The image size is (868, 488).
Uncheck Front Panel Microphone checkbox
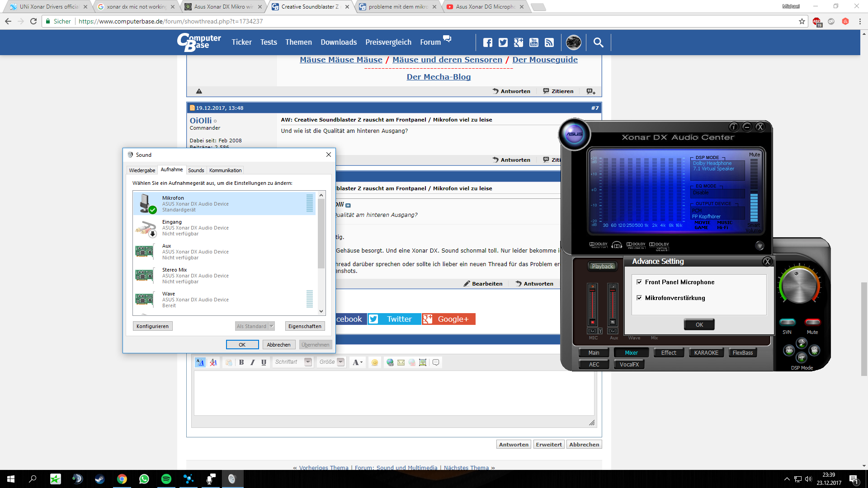tap(639, 282)
